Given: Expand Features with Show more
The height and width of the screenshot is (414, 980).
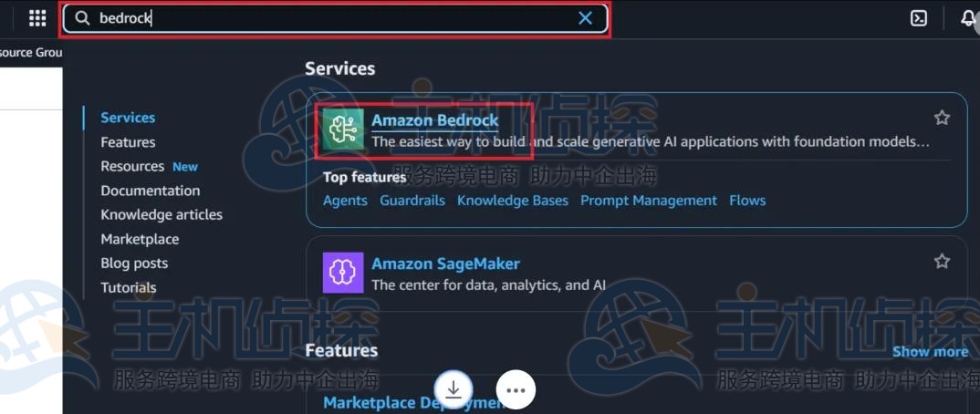Looking at the screenshot, I should click(930, 352).
